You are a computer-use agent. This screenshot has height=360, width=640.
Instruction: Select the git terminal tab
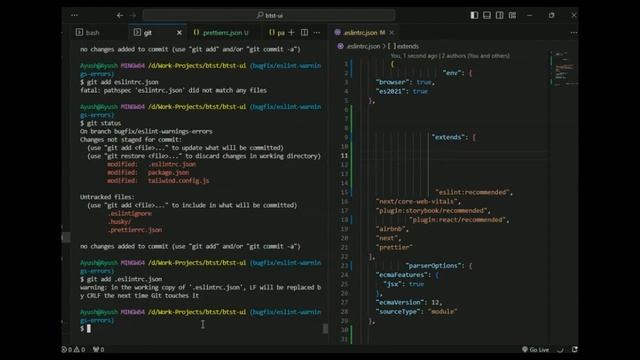[x=148, y=33]
